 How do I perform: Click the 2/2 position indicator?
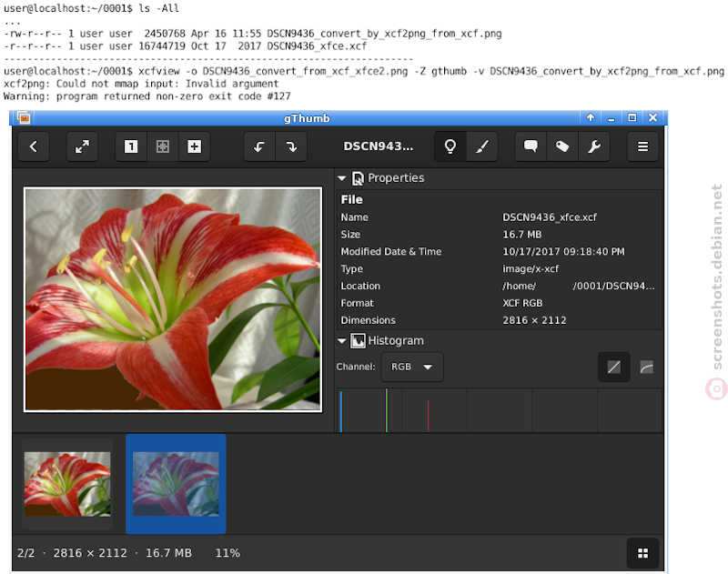click(26, 553)
